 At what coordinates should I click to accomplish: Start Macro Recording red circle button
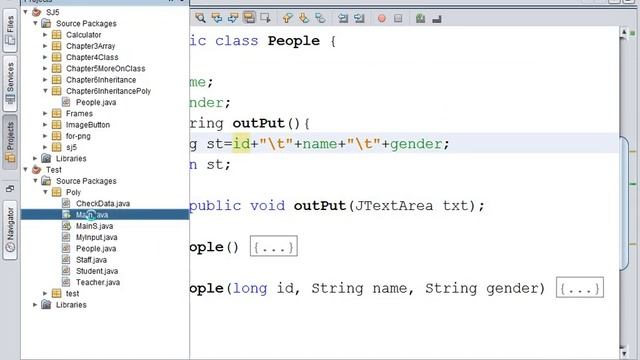[x=382, y=18]
